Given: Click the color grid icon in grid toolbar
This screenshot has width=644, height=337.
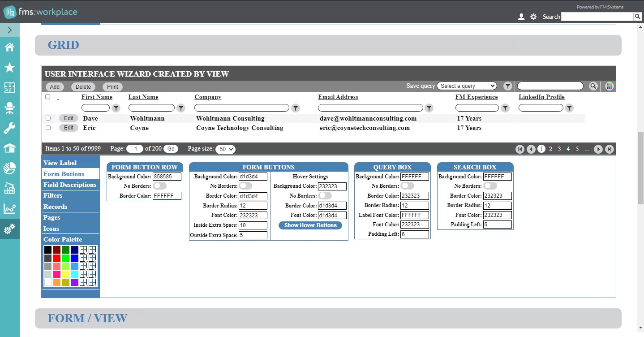Looking at the screenshot, I should (x=609, y=86).
